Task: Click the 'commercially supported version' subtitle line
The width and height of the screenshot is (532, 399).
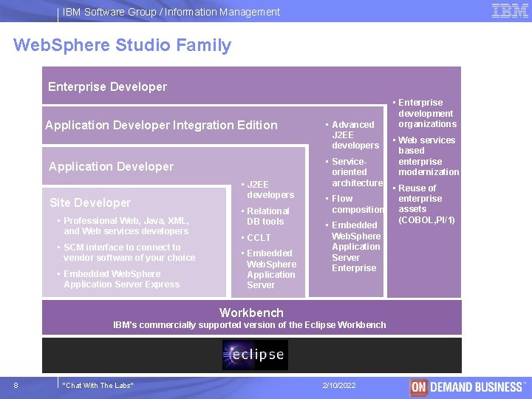Action: click(250, 325)
